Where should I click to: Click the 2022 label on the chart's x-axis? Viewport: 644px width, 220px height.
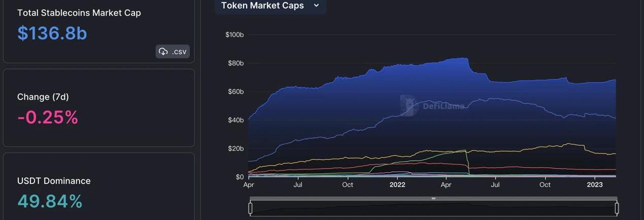[x=397, y=185]
